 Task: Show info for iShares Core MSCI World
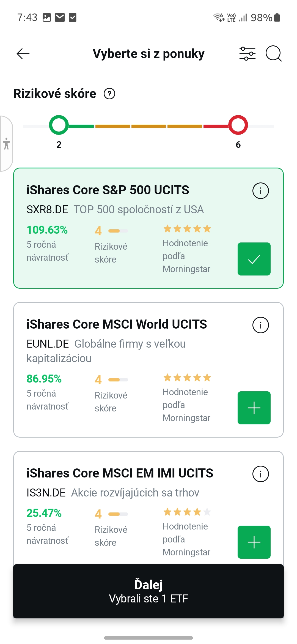point(260,325)
